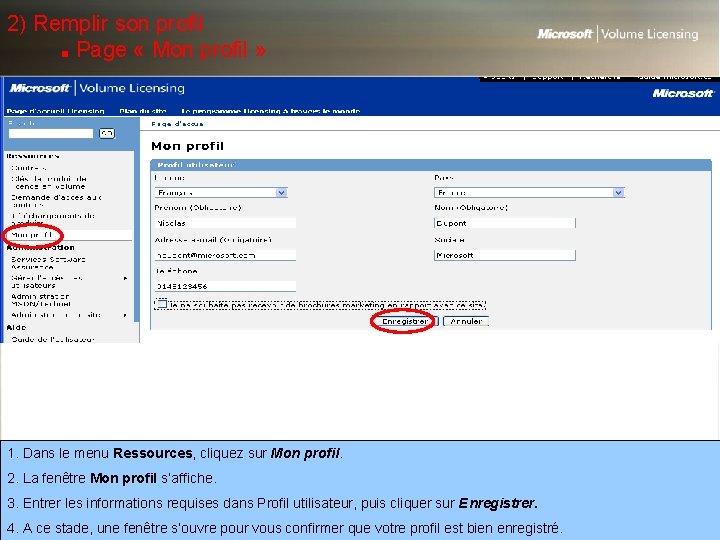This screenshot has height=540, width=720.
Task: Expand the Gérer l'enregistrement utilisateurs submenu arrow
Action: (x=125, y=278)
